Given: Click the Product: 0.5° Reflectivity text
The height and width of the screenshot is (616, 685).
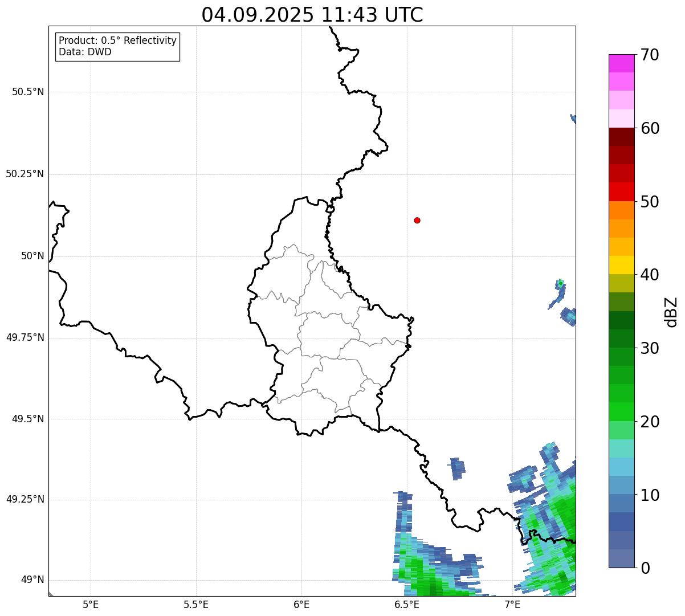Looking at the screenshot, I should click(117, 41).
